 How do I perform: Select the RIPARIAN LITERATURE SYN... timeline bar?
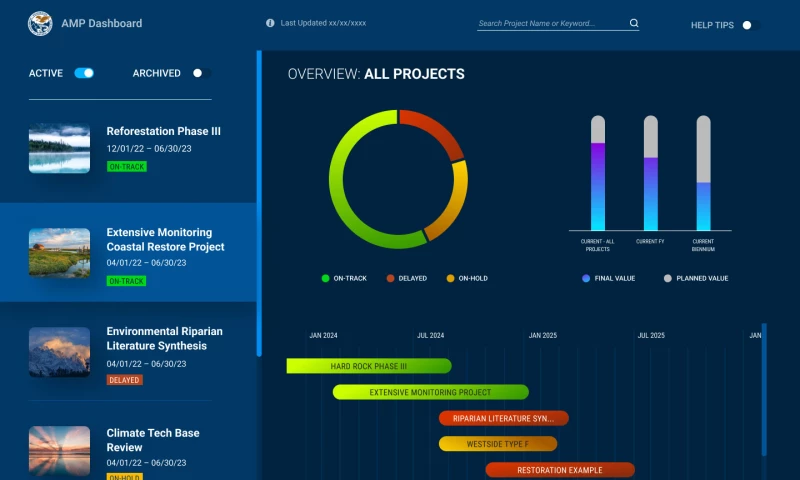click(504, 418)
